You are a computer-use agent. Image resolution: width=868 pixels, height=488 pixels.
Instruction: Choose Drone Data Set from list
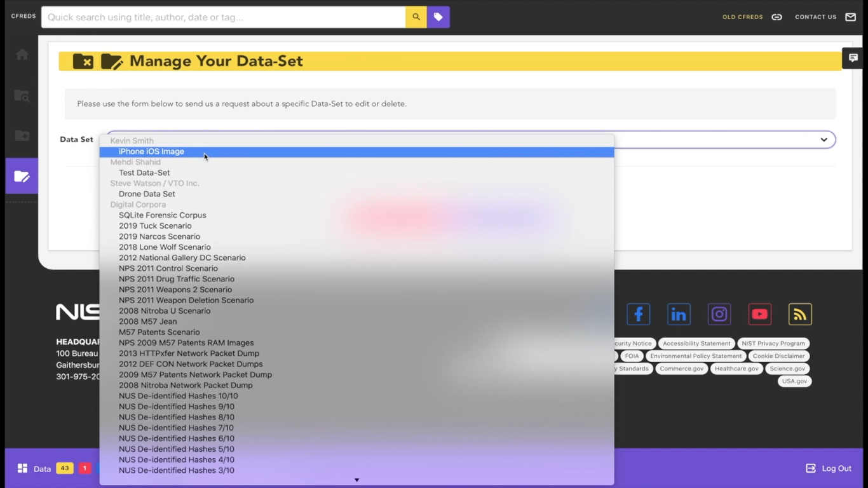[147, 194]
